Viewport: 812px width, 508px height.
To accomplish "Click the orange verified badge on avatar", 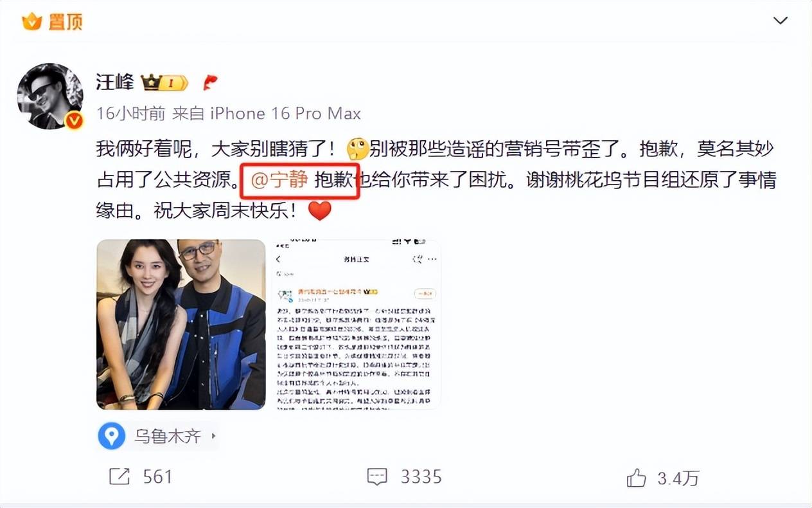I will click(x=75, y=120).
